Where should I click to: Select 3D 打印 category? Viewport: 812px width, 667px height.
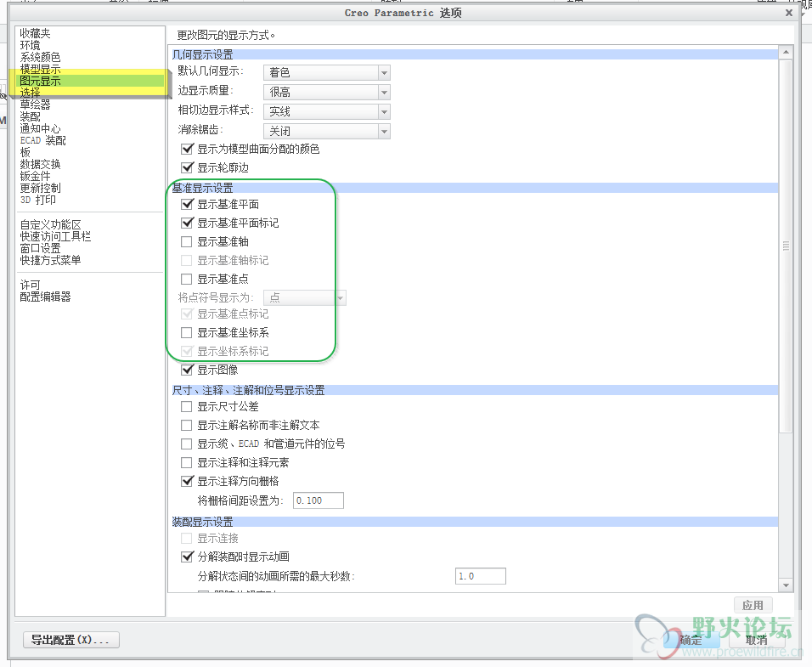(x=38, y=200)
